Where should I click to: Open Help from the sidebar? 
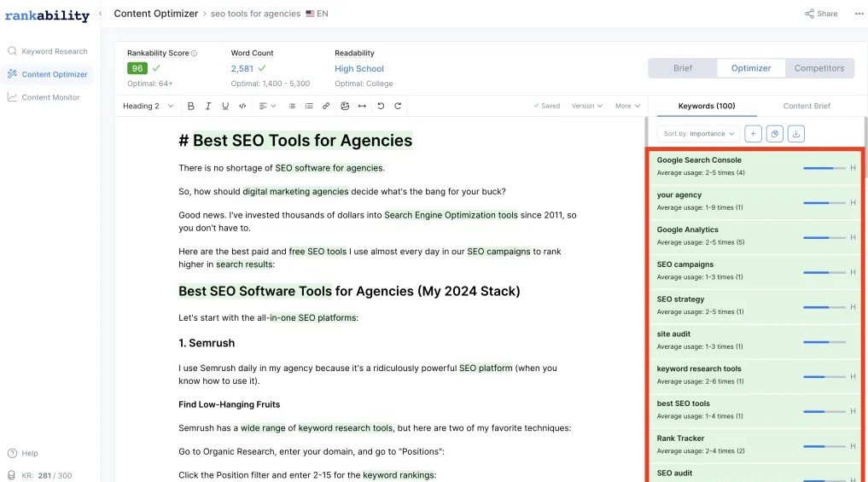(x=23, y=453)
